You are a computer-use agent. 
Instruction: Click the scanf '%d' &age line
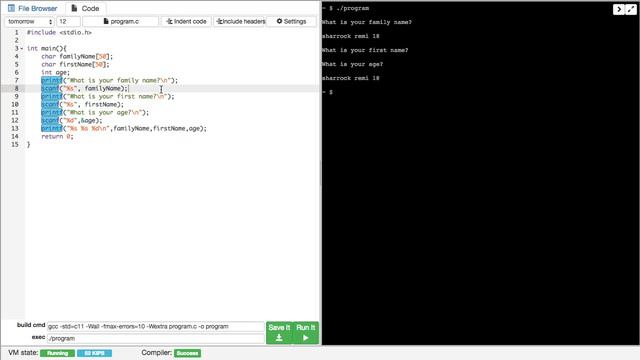pyautogui.click(x=72, y=120)
